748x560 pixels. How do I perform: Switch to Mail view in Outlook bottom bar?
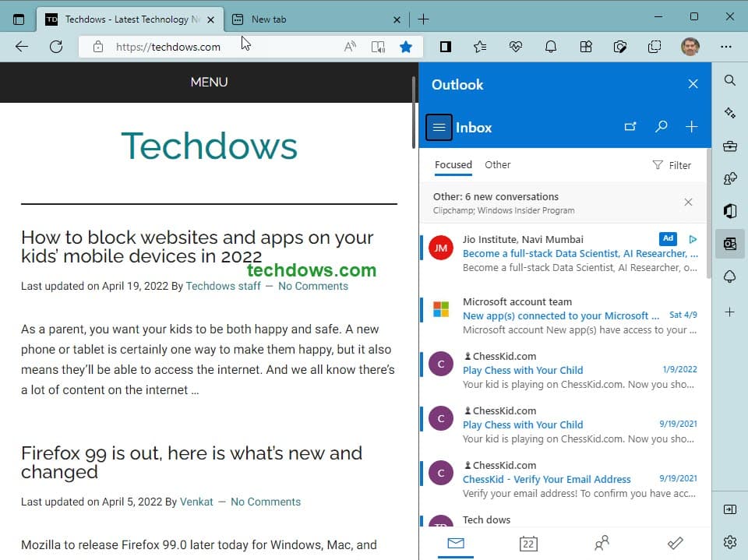pos(456,544)
